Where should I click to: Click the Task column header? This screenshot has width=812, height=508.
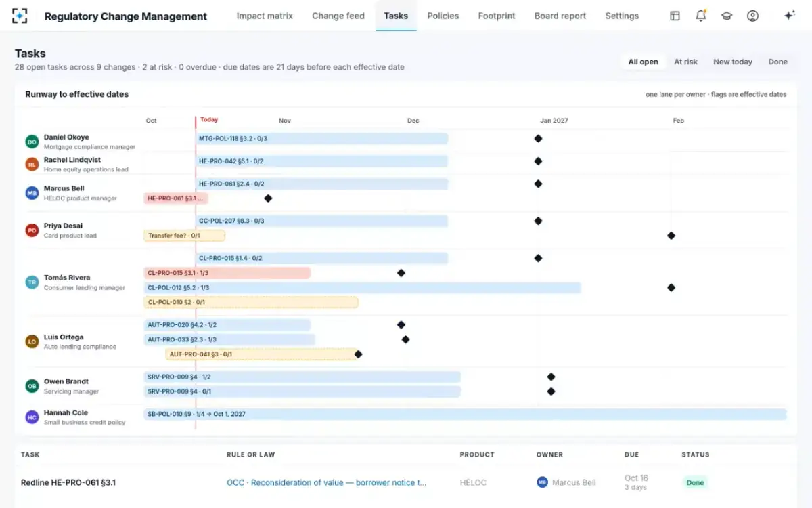30,454
